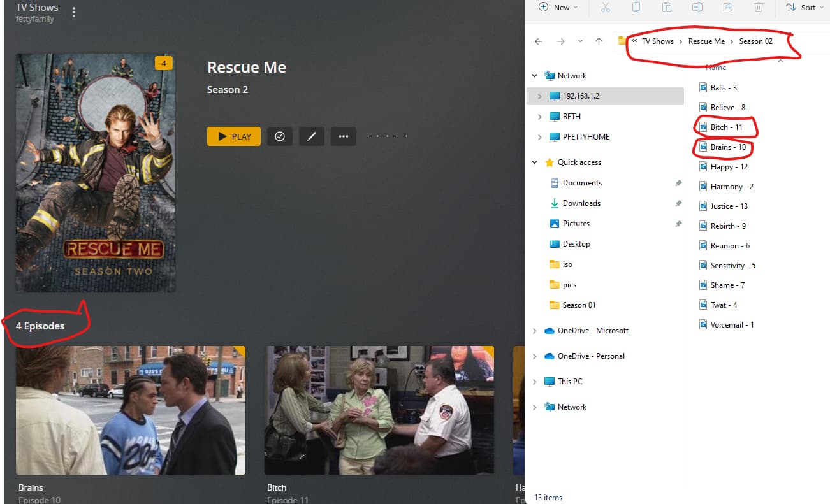Click the Cut scissors icon in Explorer toolbar

point(606,8)
